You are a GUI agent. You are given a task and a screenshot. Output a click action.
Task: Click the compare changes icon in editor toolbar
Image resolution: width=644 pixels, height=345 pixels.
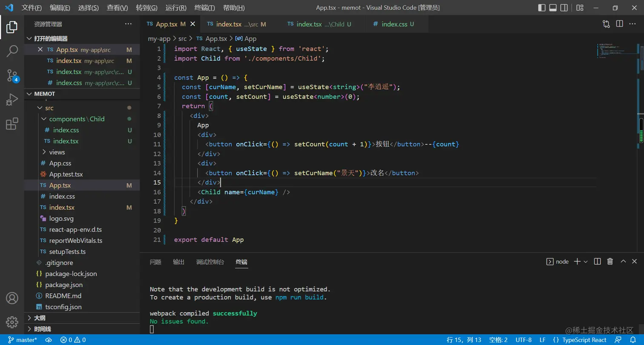(606, 24)
